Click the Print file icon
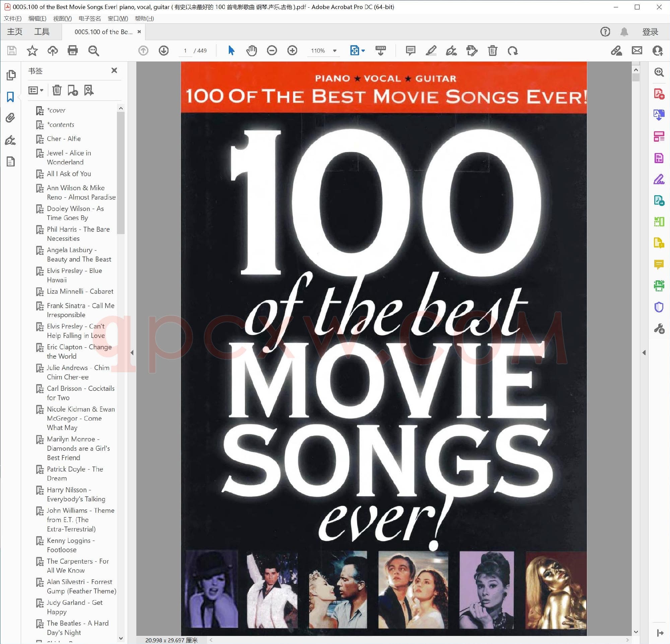The width and height of the screenshot is (670, 644). point(72,51)
